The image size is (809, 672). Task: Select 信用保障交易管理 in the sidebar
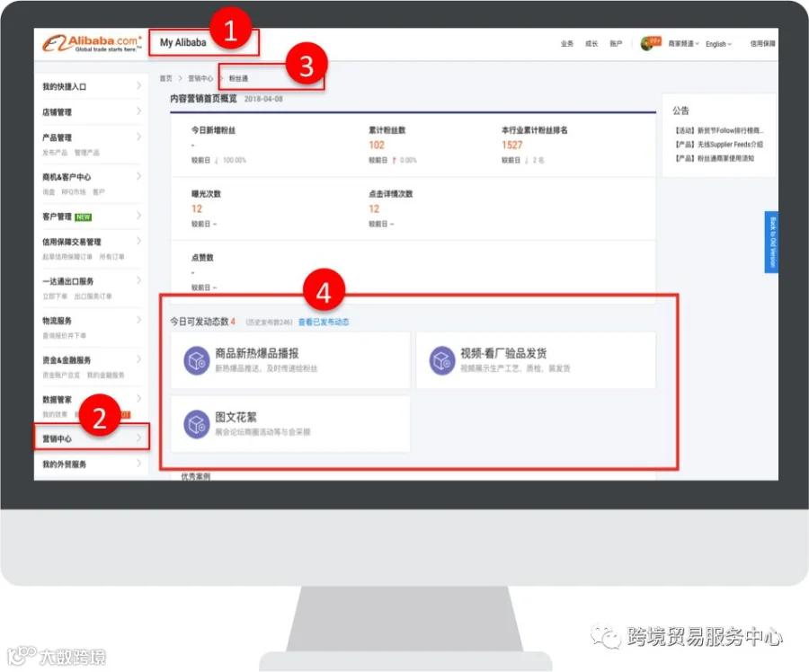pyautogui.click(x=72, y=242)
